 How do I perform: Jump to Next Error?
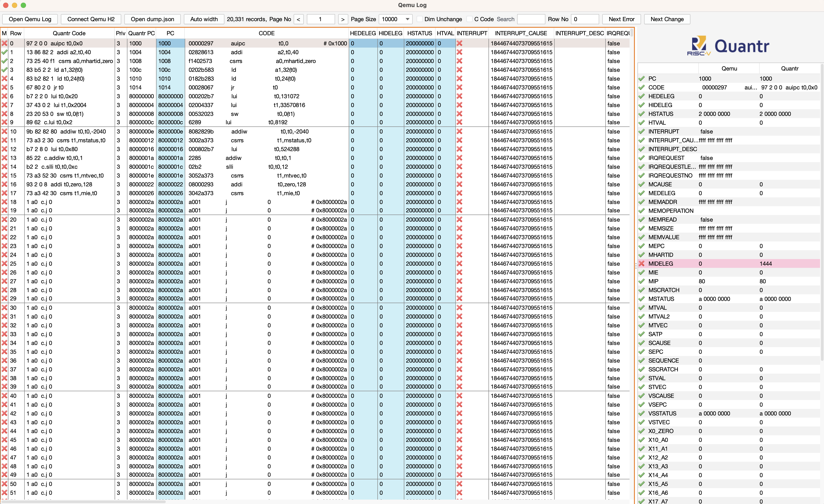click(x=621, y=19)
